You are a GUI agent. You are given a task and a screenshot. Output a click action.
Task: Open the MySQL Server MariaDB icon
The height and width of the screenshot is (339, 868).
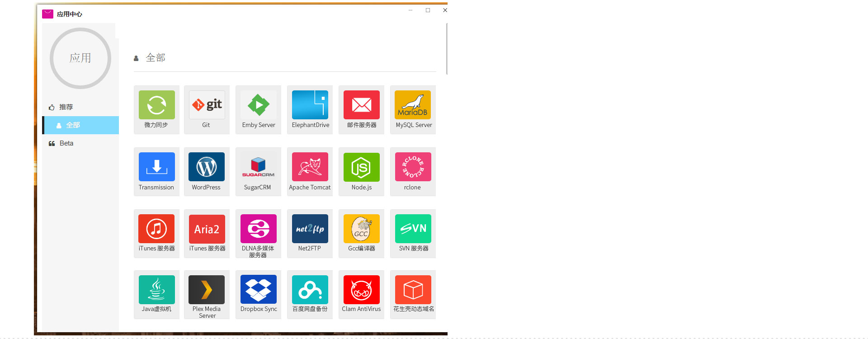click(413, 105)
